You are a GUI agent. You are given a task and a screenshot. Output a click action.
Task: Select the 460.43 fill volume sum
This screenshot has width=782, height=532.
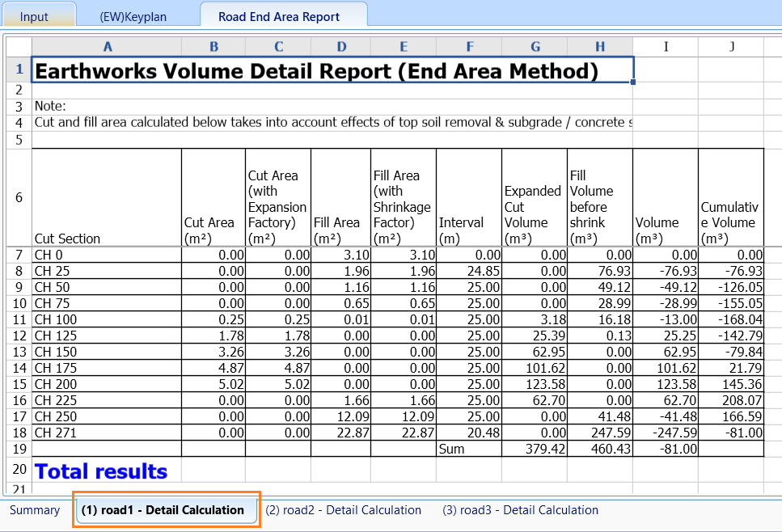[600, 449]
